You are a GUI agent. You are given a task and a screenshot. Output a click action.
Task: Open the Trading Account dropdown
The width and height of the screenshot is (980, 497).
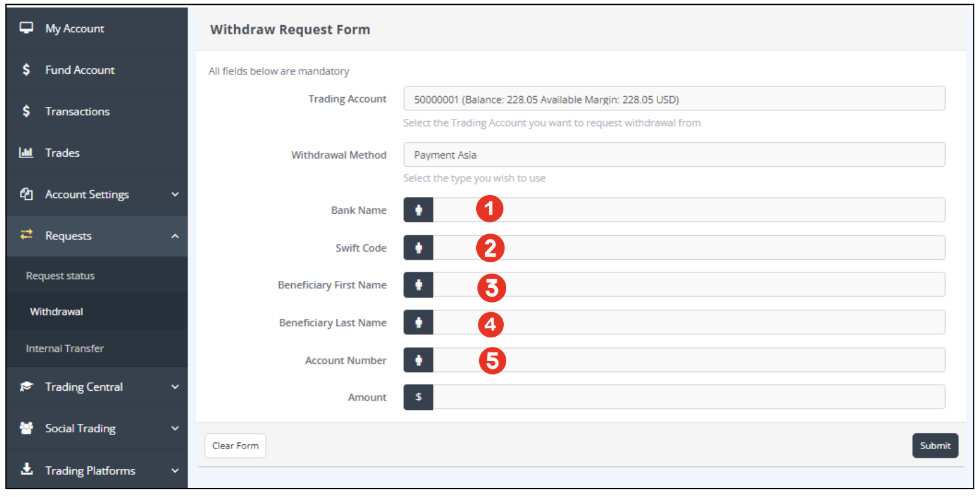point(674,99)
